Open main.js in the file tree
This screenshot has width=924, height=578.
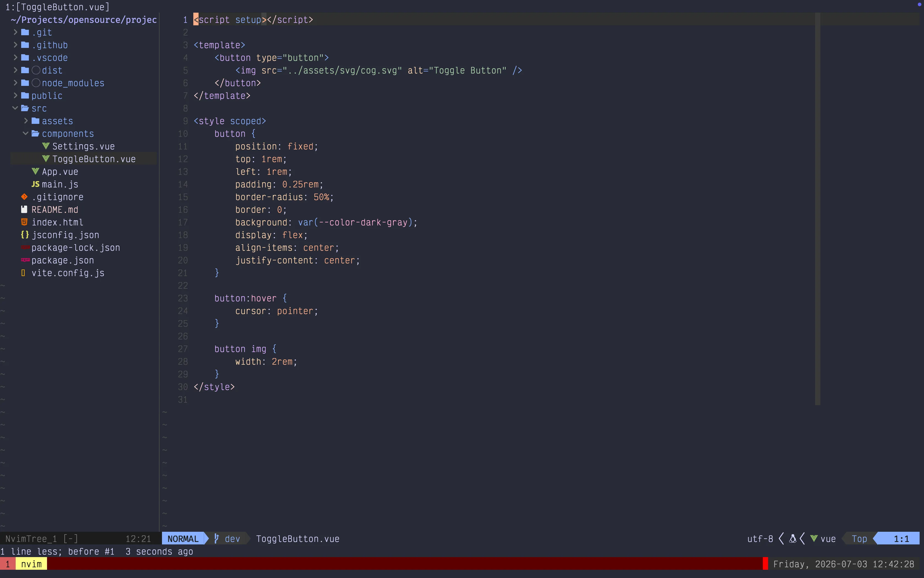pyautogui.click(x=60, y=184)
